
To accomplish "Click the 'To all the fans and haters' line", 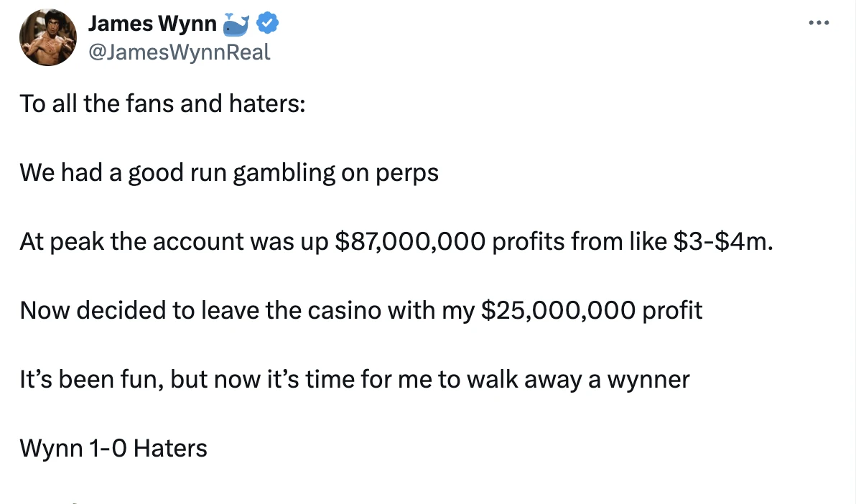I will pyautogui.click(x=162, y=103).
